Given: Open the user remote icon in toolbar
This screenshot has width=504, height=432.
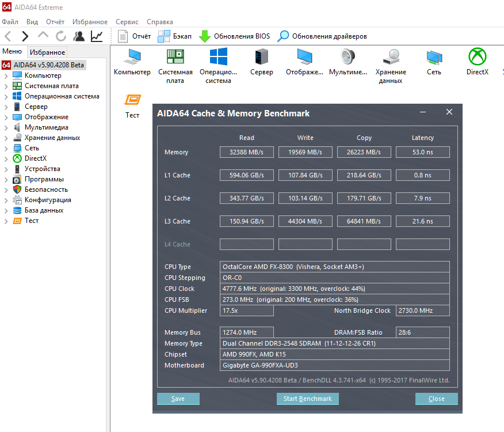Looking at the screenshot, I should click(x=79, y=36).
